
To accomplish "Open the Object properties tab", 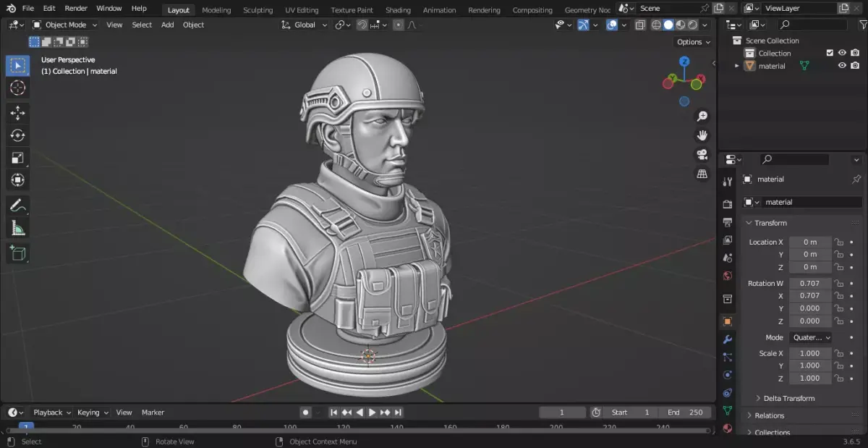I will point(728,321).
